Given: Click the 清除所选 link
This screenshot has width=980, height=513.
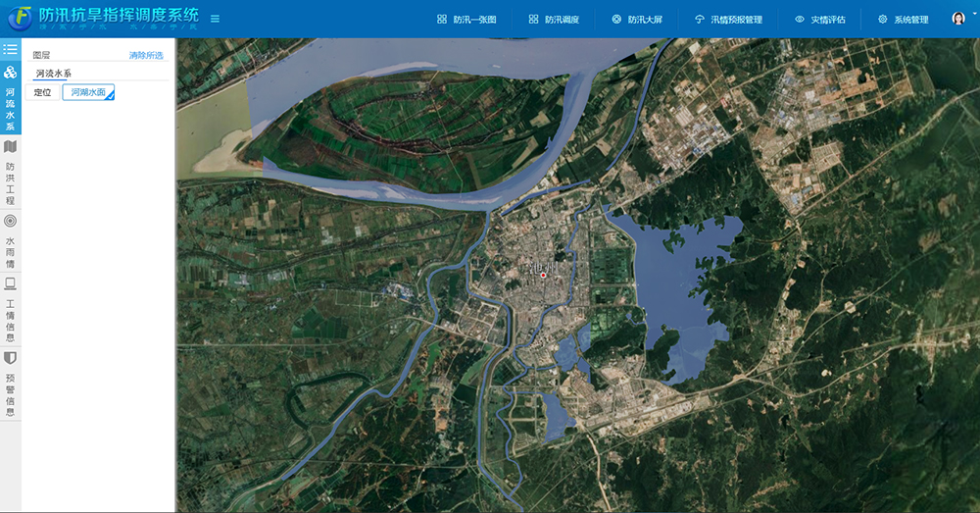Looking at the screenshot, I should coord(146,56).
